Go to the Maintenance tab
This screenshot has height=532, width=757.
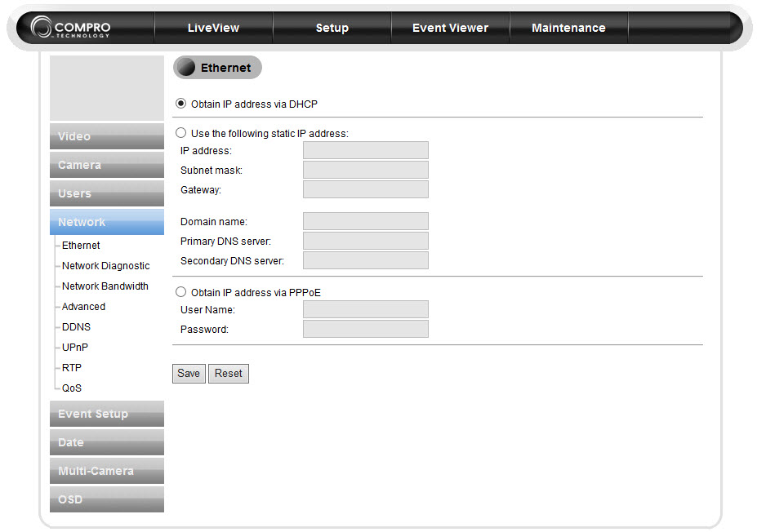(568, 28)
